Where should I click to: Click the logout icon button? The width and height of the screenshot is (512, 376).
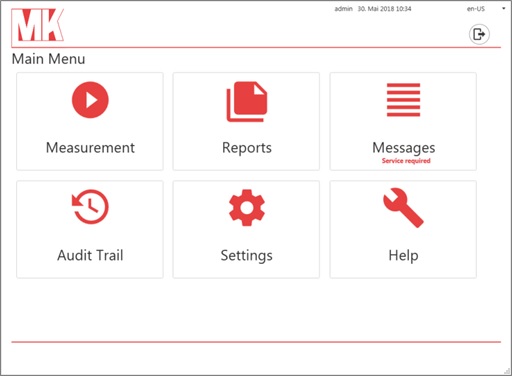click(479, 34)
